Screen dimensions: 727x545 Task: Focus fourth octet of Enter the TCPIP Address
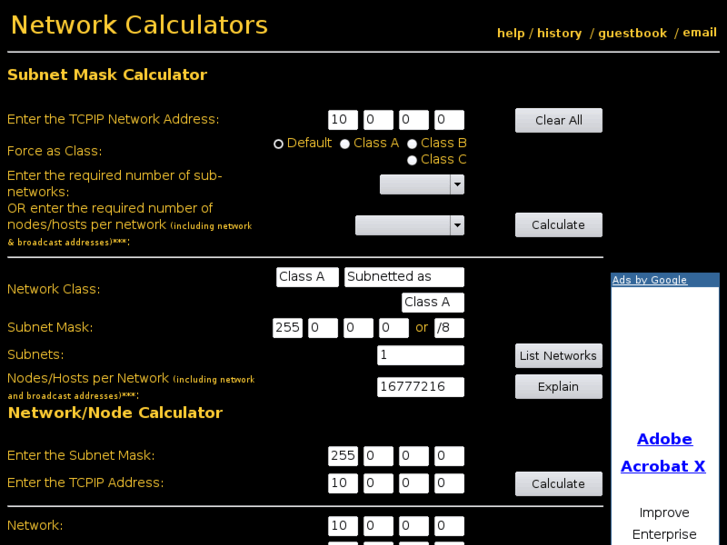(x=449, y=483)
